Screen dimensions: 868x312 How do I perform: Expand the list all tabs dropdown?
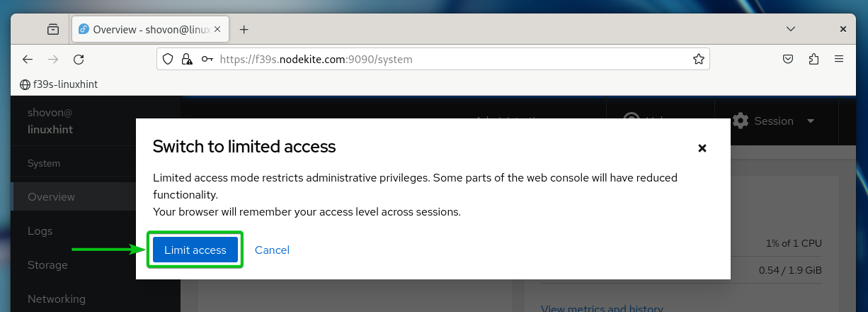point(791,30)
